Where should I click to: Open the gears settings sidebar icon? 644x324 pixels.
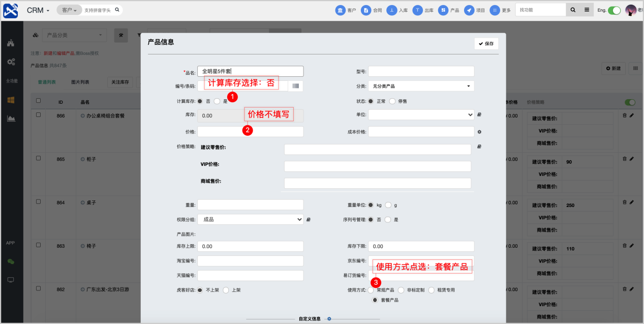[x=11, y=62]
